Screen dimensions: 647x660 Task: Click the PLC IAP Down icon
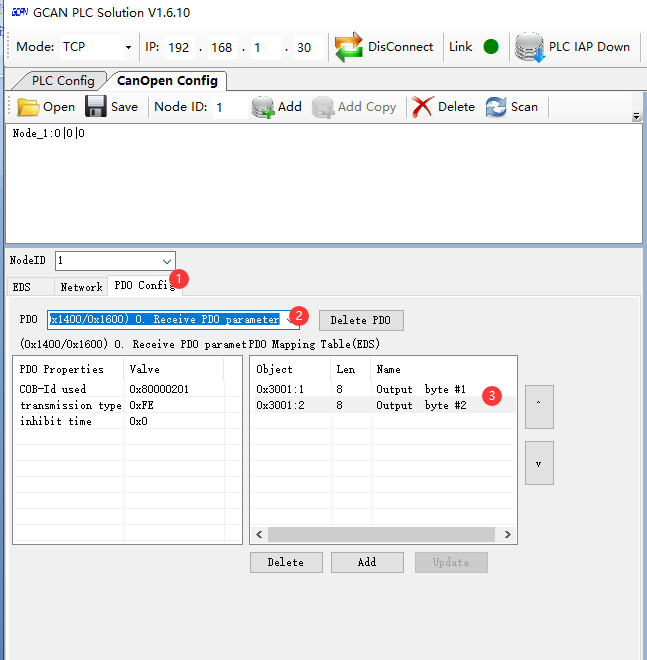527,47
